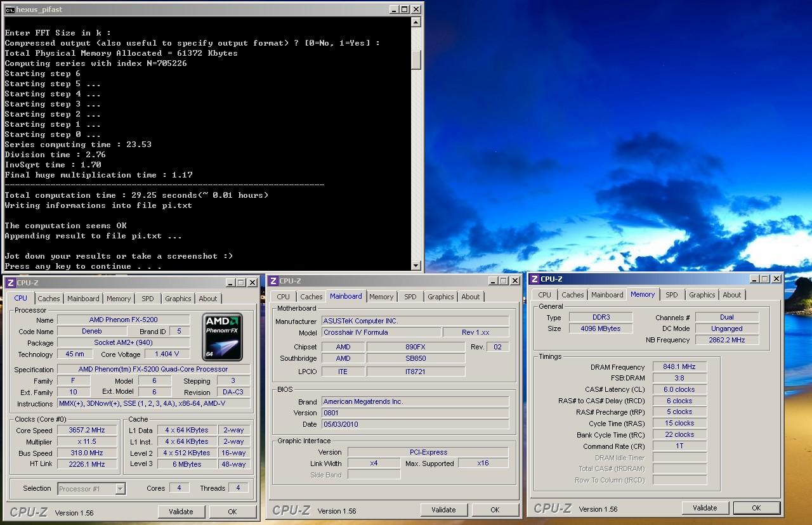
Task: Open Mainboard tab in the CPU window
Action: coord(83,299)
